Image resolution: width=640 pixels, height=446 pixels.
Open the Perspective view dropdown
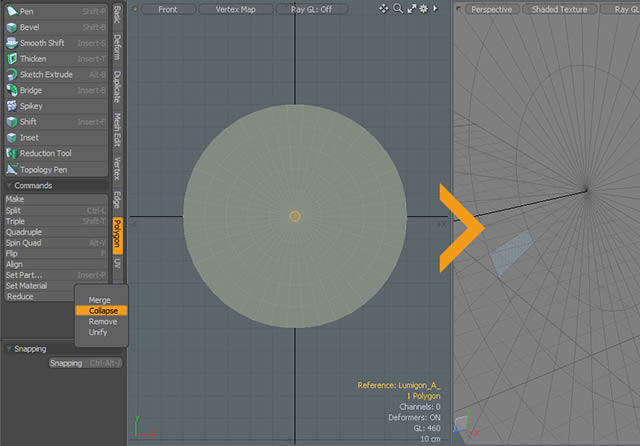491,9
